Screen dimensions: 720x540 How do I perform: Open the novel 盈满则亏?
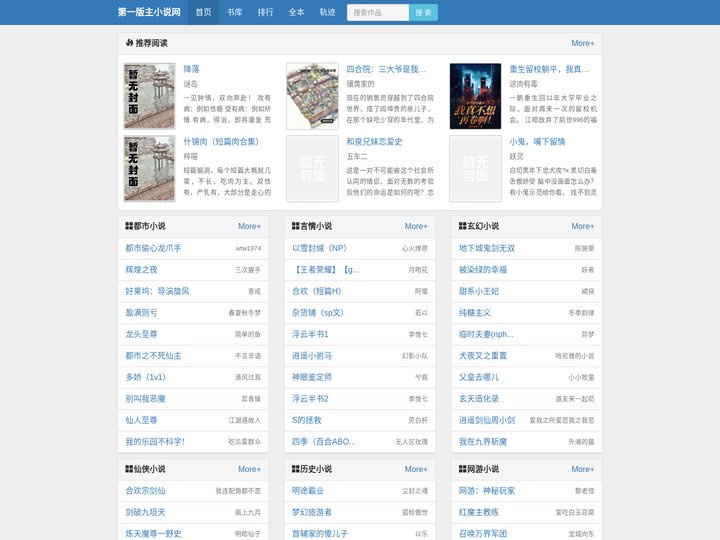tap(141, 313)
